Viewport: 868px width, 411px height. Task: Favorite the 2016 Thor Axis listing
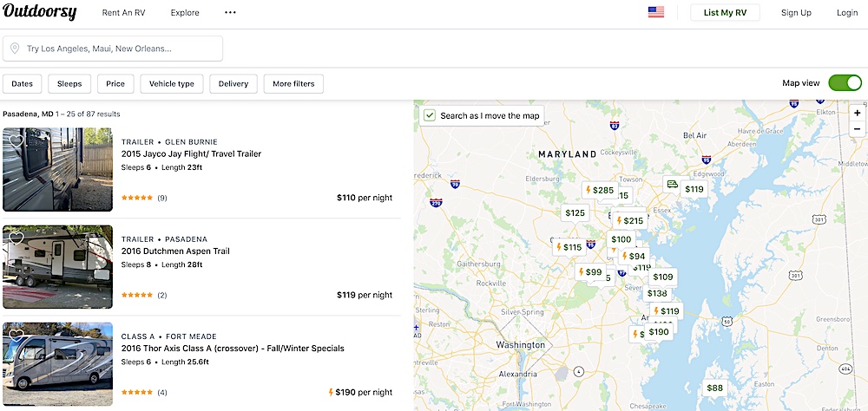pyautogui.click(x=16, y=335)
